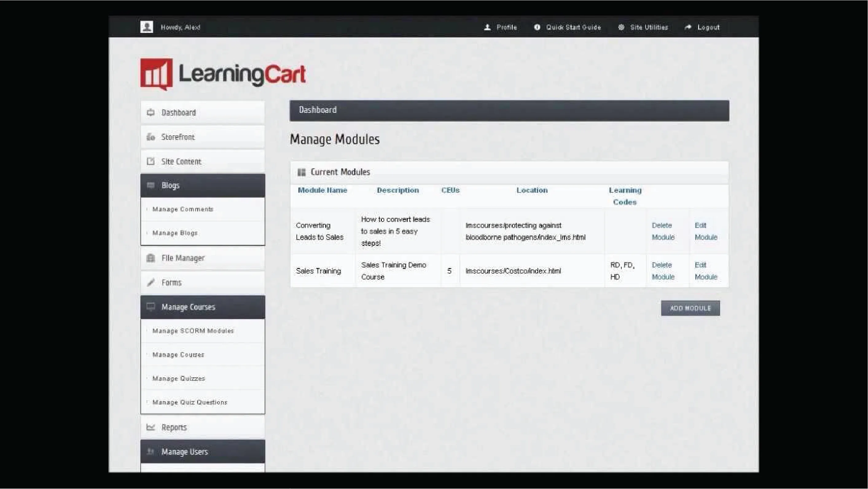Viewport: 868px width, 489px height.
Task: Click 'How to convert leads to sales' description
Action: point(395,231)
